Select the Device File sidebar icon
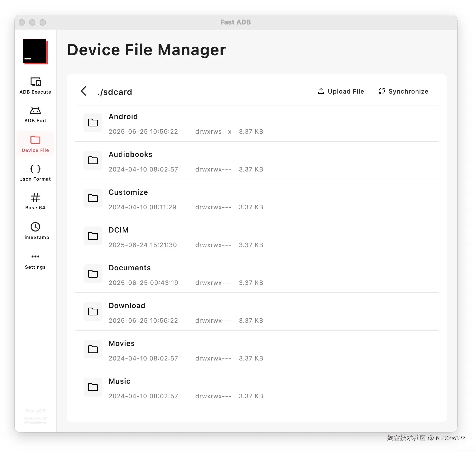This screenshot has width=476, height=452. (x=35, y=144)
